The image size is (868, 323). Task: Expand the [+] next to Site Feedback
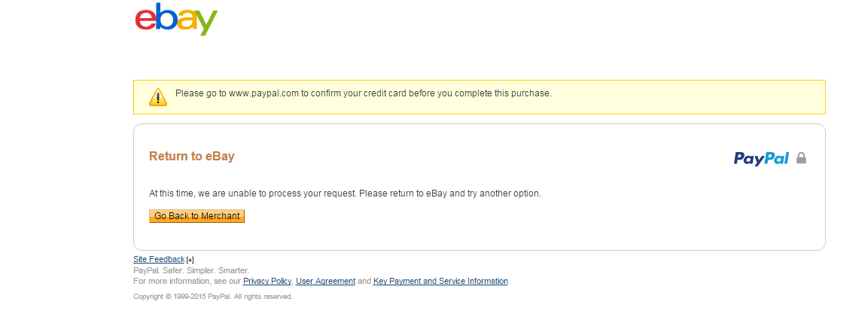(190, 260)
